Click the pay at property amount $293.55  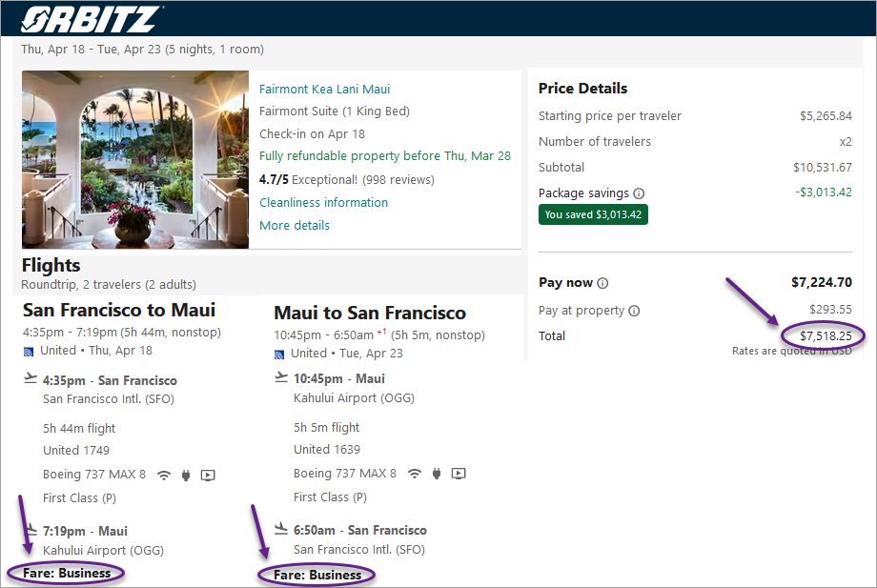coord(830,310)
